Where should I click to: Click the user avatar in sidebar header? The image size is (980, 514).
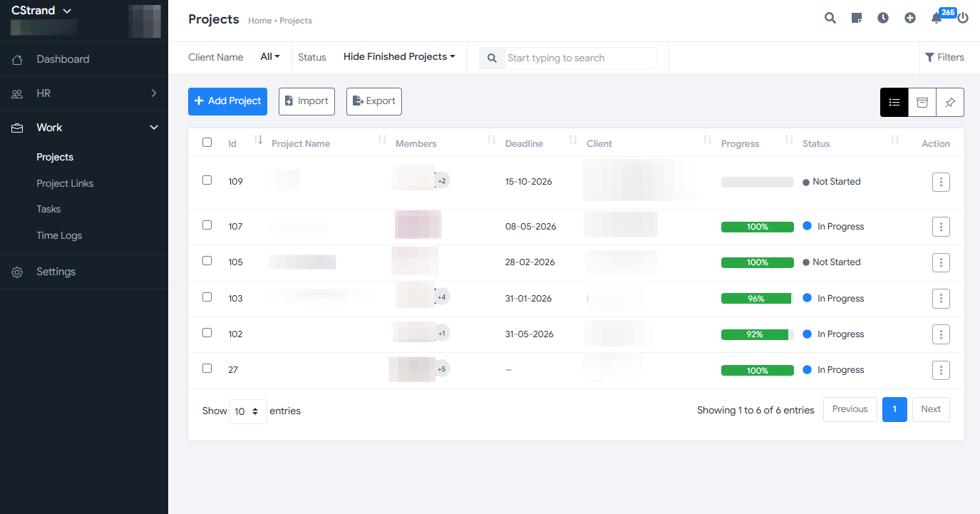145,21
